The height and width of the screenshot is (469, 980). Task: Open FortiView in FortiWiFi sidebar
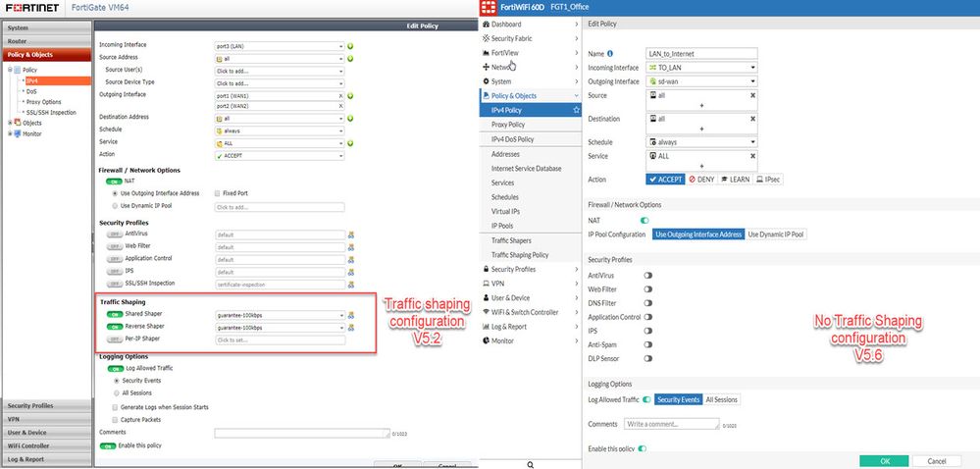tap(531, 53)
